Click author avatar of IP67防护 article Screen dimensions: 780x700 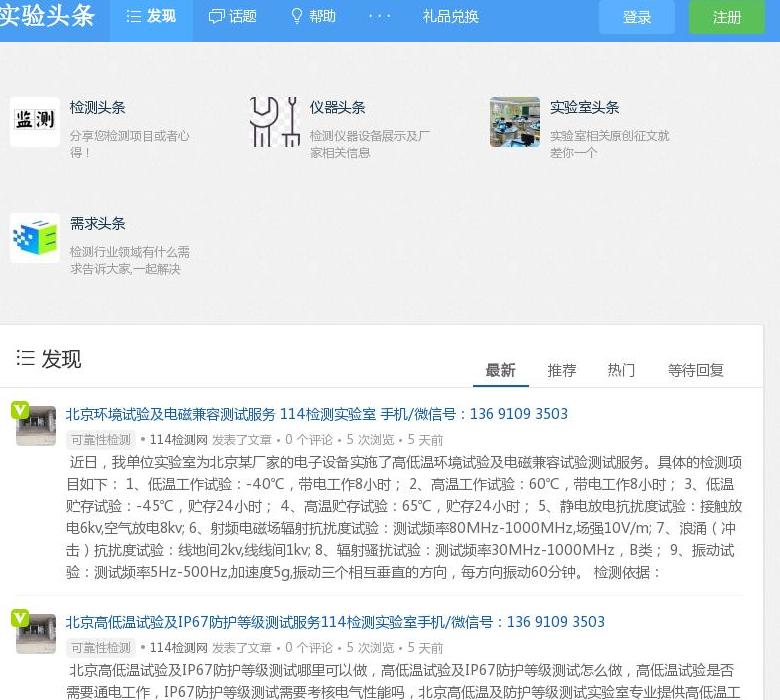[x=36, y=634]
